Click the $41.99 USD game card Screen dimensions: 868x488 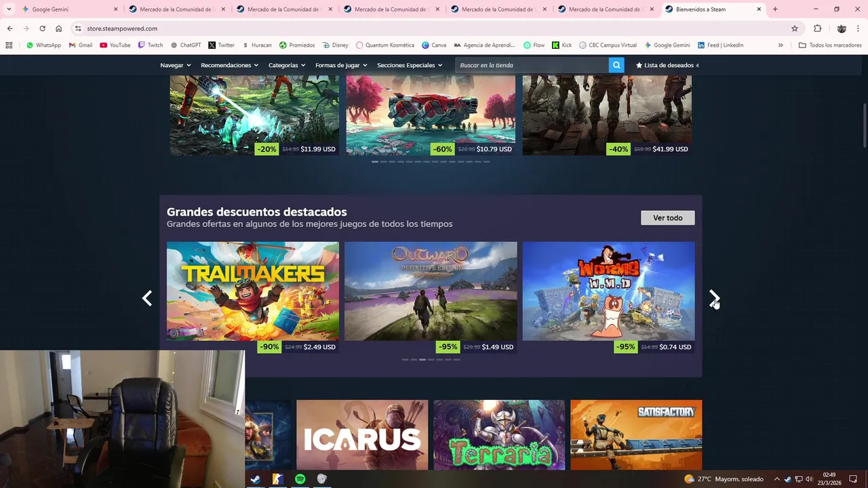pyautogui.click(x=607, y=115)
